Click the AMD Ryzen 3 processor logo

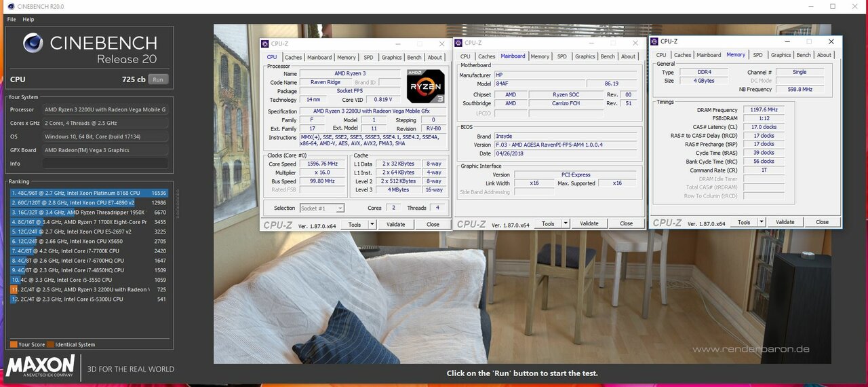point(425,86)
